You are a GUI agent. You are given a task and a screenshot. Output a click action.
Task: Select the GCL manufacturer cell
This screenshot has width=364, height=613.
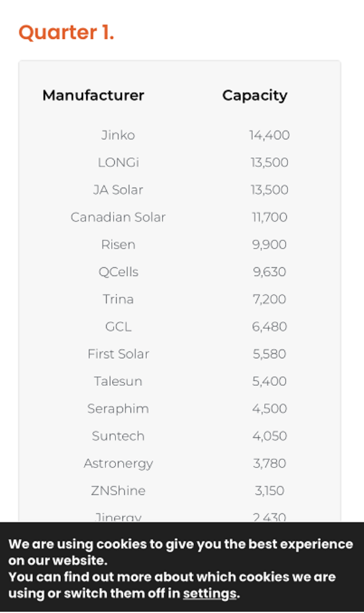click(119, 326)
